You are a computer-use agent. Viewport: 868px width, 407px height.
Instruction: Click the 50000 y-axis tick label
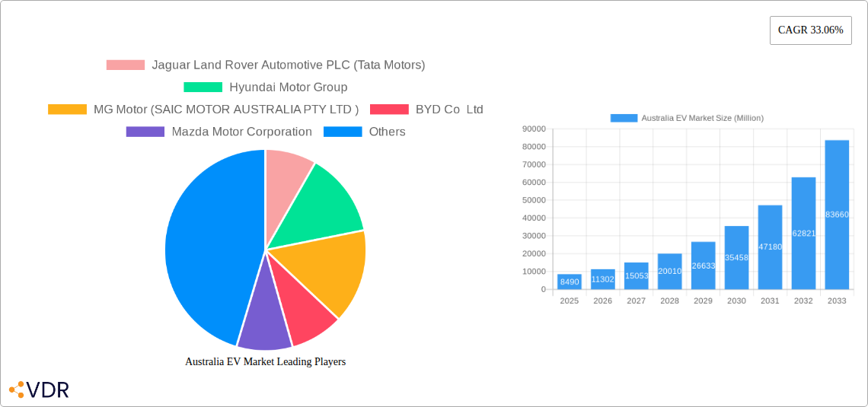tap(534, 200)
